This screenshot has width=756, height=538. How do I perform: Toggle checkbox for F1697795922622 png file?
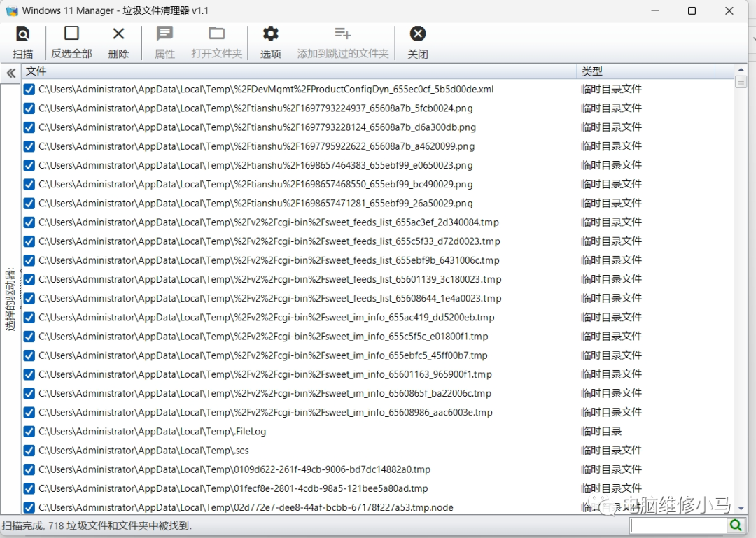[x=29, y=146]
